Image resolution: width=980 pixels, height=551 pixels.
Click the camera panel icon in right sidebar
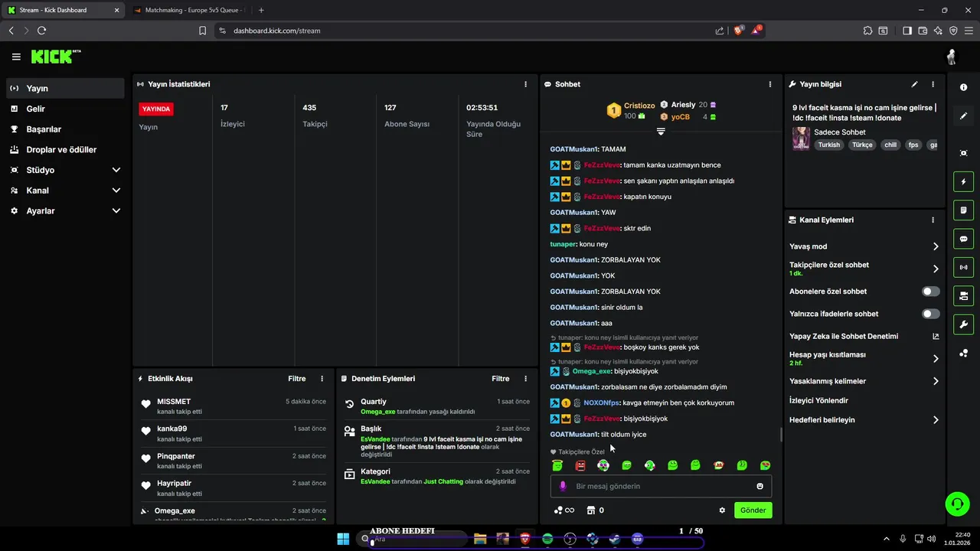[x=963, y=295]
